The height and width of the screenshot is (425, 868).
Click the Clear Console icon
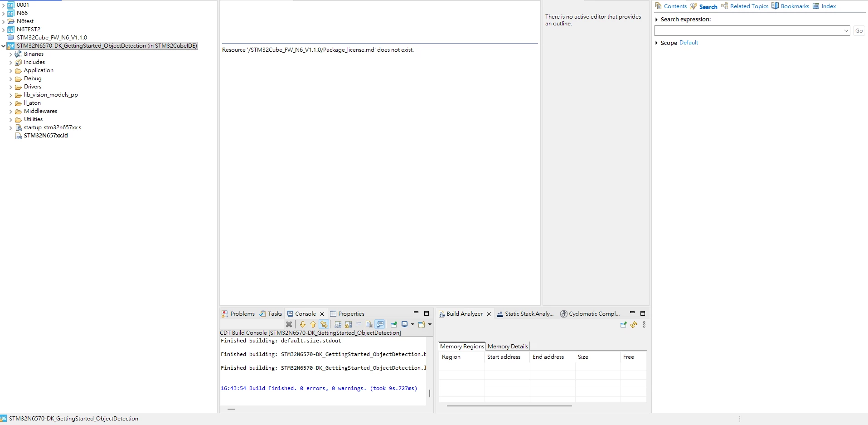[369, 324]
